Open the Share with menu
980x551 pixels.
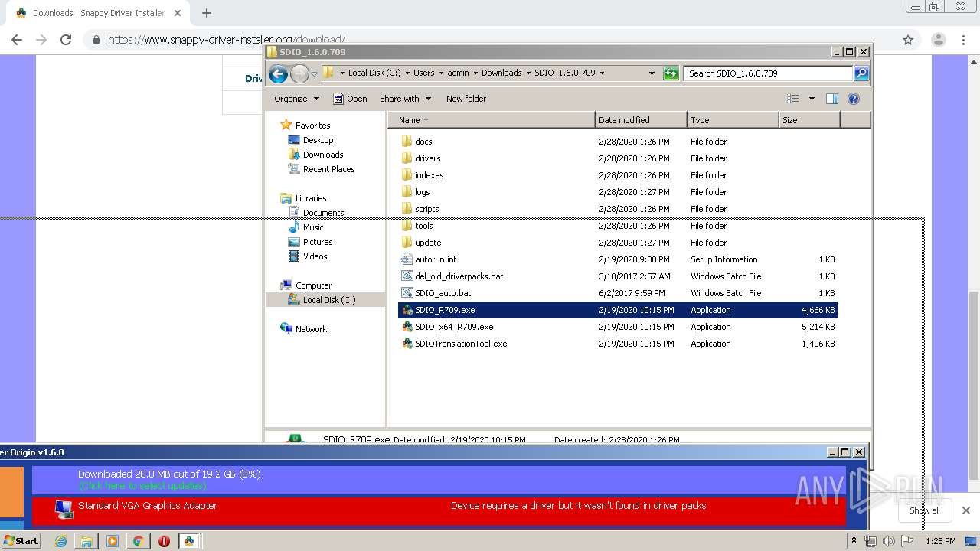(405, 99)
